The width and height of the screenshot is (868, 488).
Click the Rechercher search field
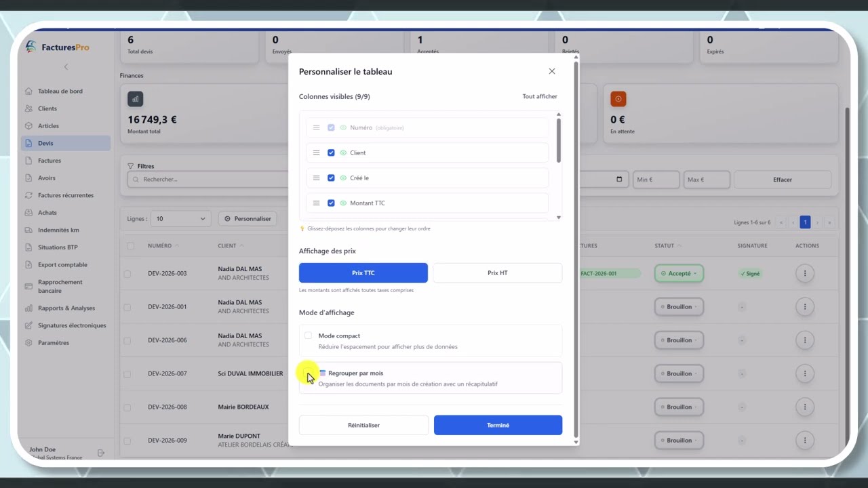(x=209, y=180)
